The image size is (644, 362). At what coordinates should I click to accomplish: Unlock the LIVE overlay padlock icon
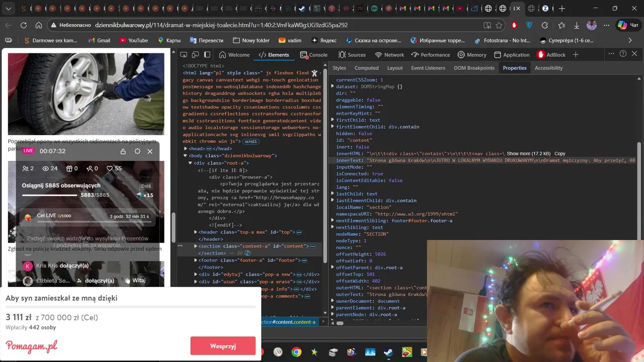pos(123,151)
